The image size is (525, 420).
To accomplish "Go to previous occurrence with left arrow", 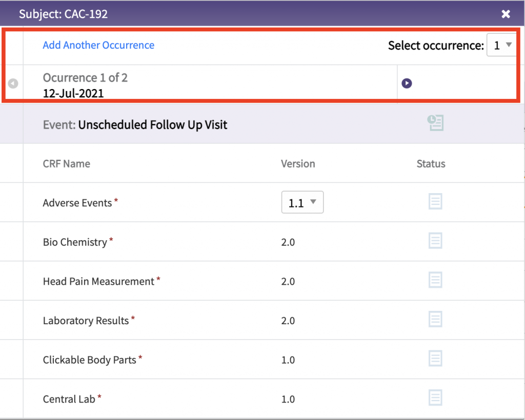I will pos(13,83).
